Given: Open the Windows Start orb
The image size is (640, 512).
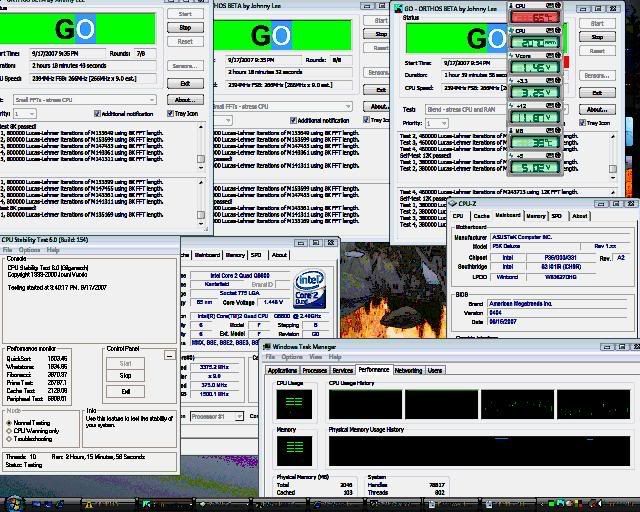Looking at the screenshot, I should pyautogui.click(x=13, y=505).
